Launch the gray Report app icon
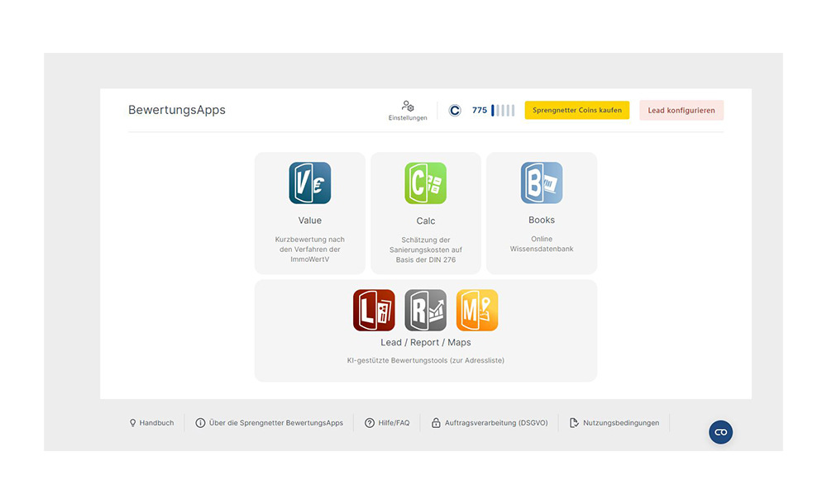This screenshot has height=504, width=827. pos(426,310)
